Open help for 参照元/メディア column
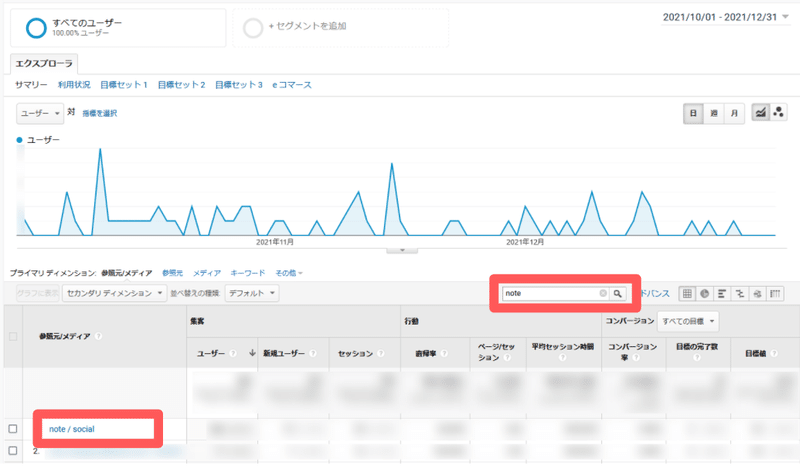This screenshot has height=466, width=800. (98, 336)
